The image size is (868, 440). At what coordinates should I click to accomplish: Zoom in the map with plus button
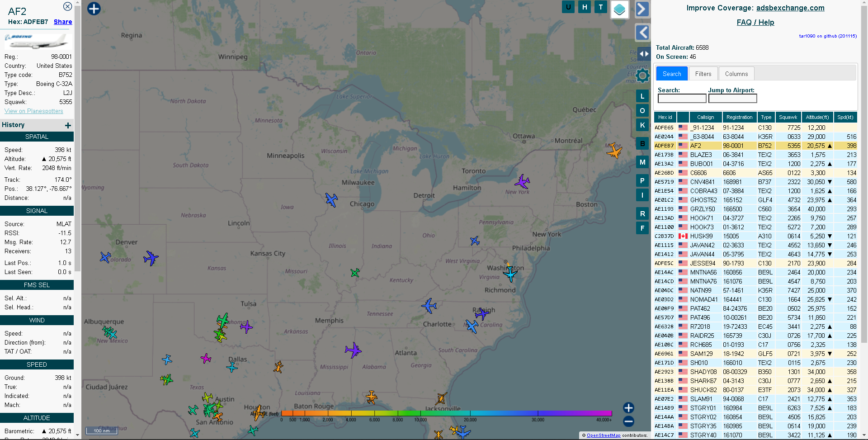(628, 407)
